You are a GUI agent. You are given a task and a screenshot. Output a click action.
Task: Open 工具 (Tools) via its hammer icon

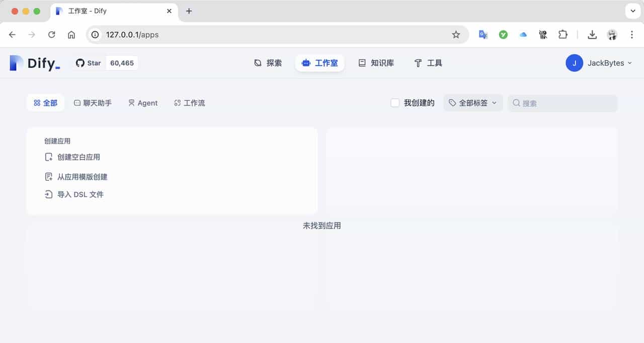pyautogui.click(x=418, y=62)
